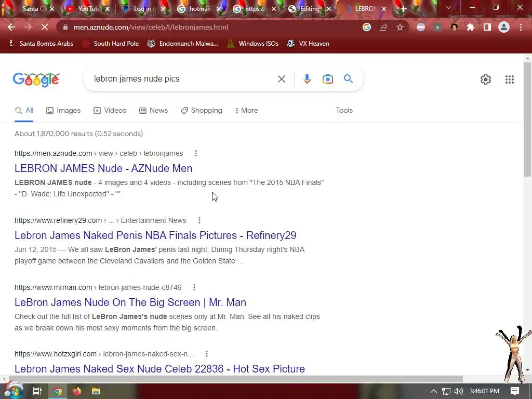The width and height of the screenshot is (532, 399).
Task: Show hidden system tray icons
Action: pyautogui.click(x=434, y=391)
